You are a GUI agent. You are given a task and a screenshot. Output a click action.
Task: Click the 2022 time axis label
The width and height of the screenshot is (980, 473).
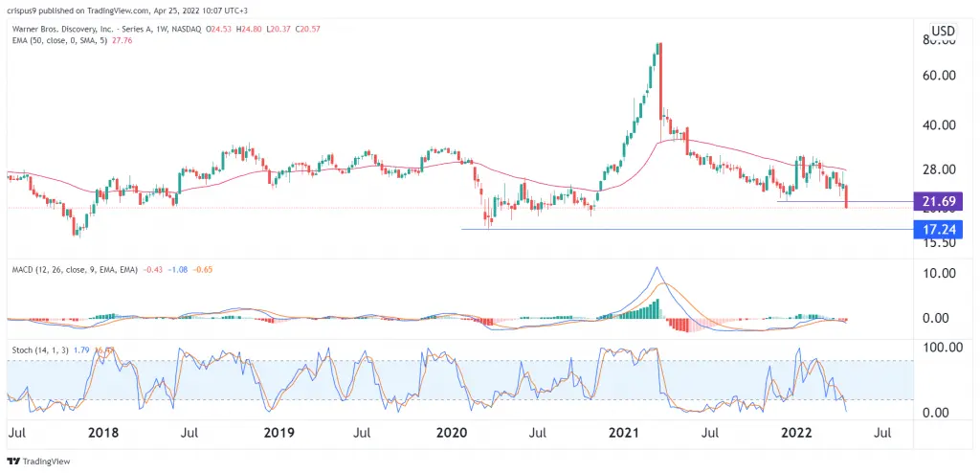pyautogui.click(x=798, y=433)
